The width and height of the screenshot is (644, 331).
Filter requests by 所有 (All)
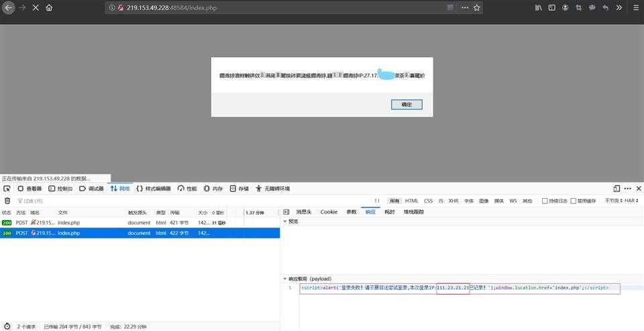394,201
